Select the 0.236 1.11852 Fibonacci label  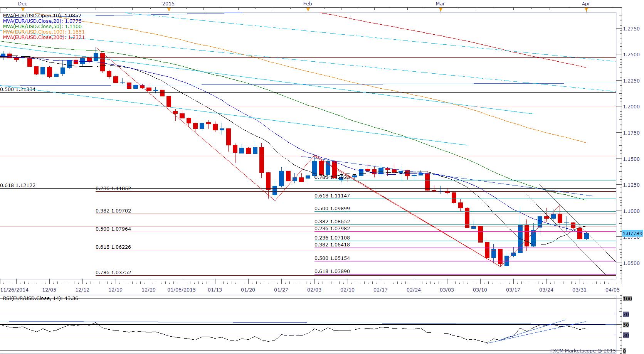click(113, 189)
